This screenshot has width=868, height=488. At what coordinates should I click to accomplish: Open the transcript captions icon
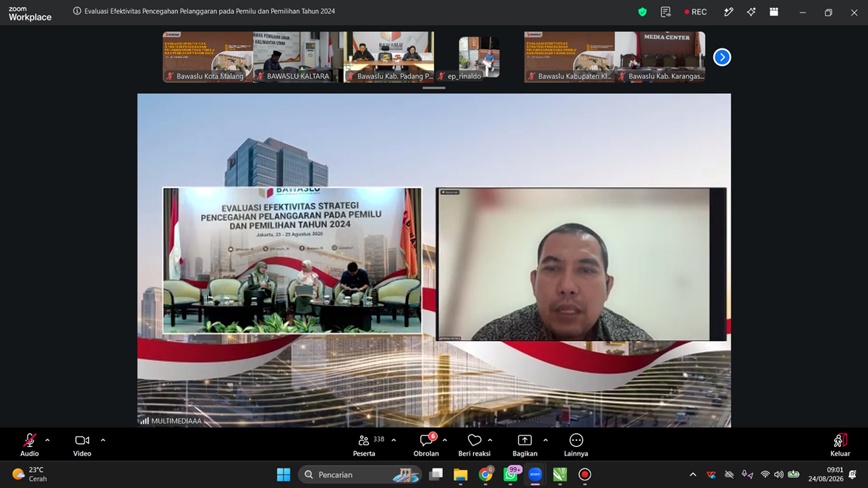(x=665, y=12)
